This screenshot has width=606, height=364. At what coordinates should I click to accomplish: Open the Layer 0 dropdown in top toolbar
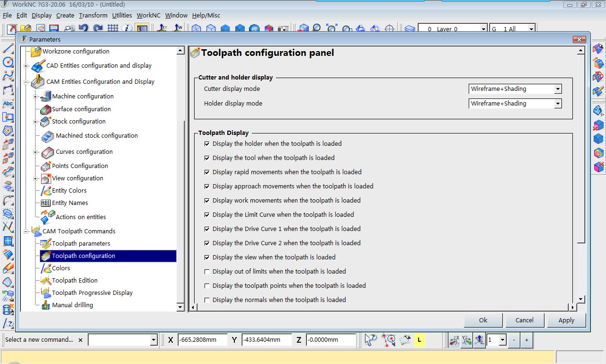tap(483, 29)
